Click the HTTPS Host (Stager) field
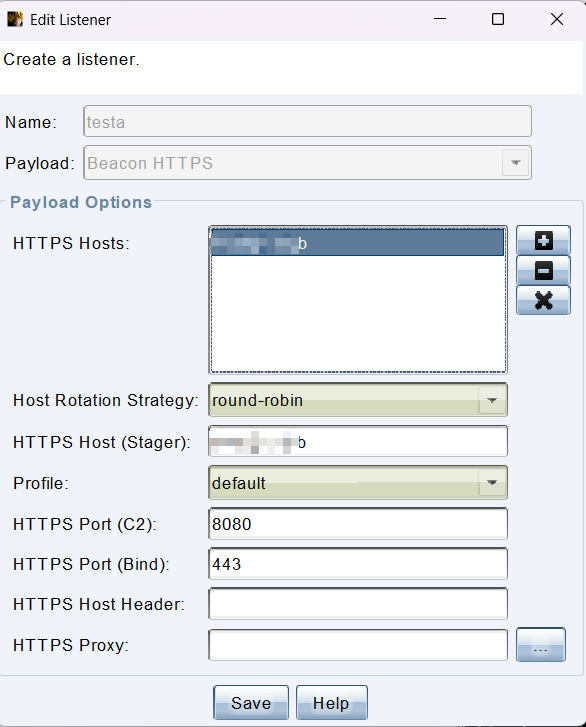This screenshot has width=586, height=727. point(358,441)
